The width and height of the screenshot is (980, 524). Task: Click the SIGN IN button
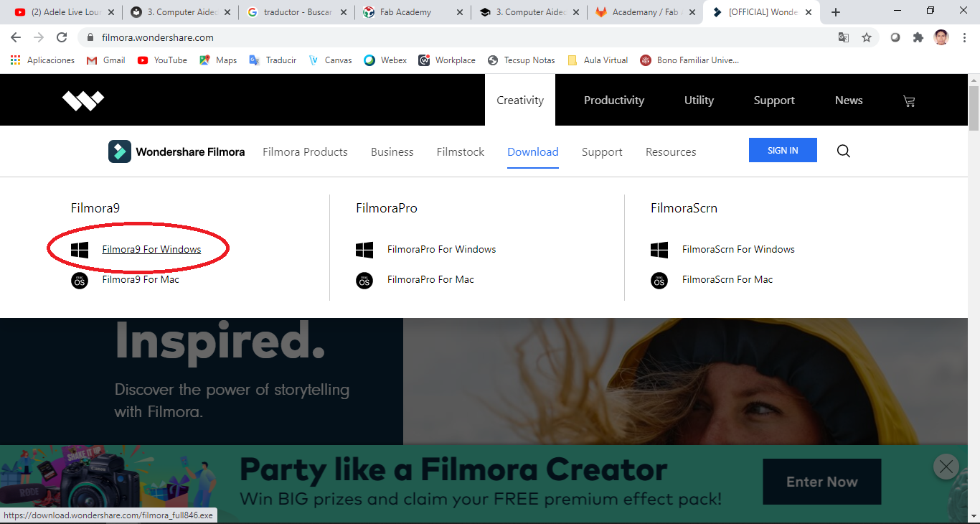783,150
